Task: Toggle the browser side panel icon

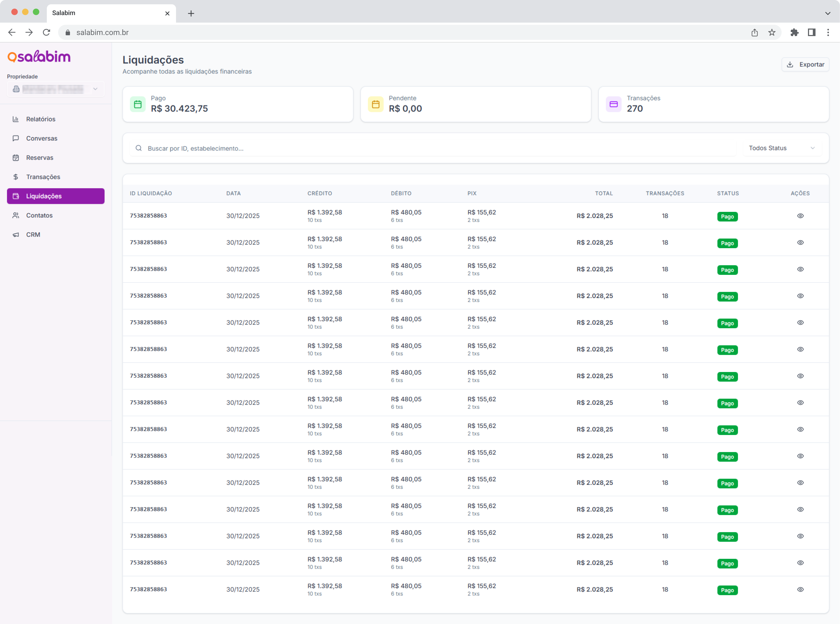Action: [811, 33]
